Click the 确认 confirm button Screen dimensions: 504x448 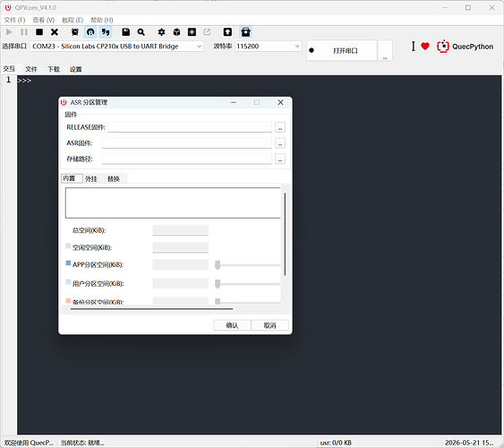pos(232,325)
